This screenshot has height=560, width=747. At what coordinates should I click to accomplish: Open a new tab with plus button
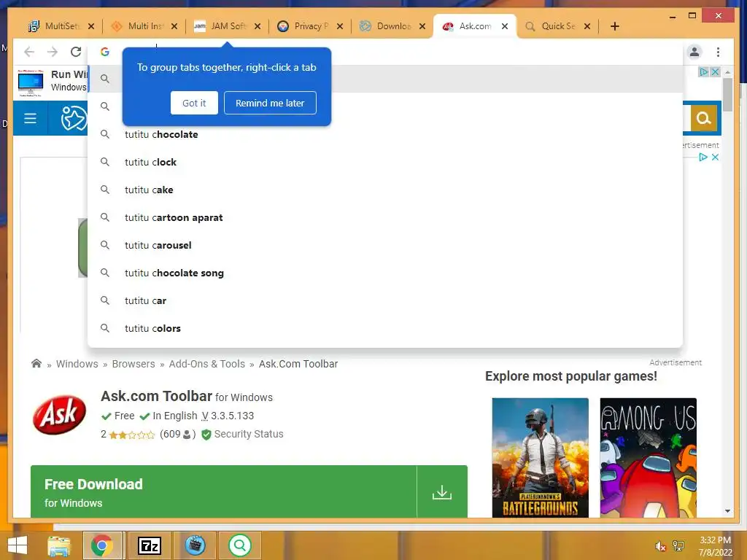click(614, 26)
